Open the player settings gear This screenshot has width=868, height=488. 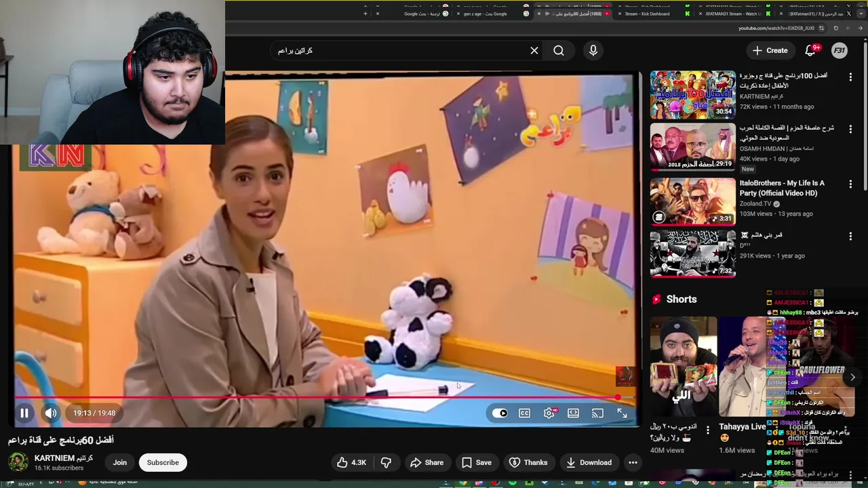click(549, 413)
